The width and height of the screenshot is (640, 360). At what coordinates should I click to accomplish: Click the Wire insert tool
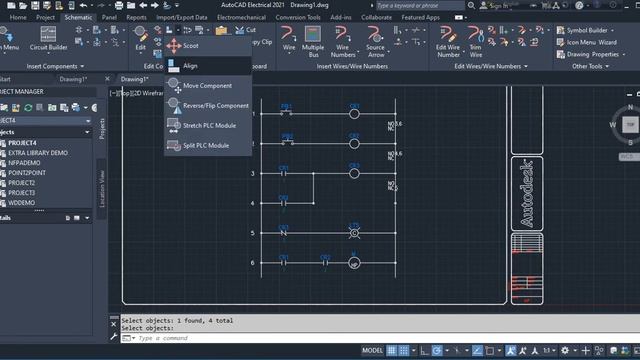pyautogui.click(x=289, y=40)
